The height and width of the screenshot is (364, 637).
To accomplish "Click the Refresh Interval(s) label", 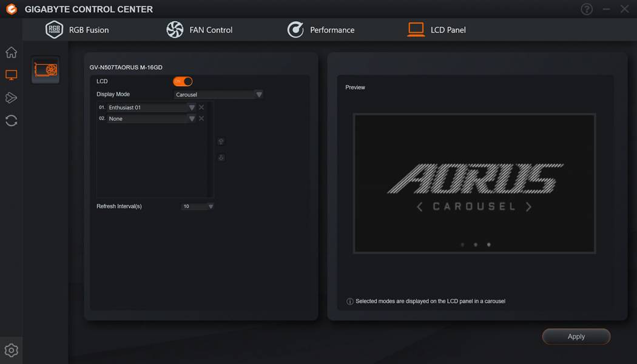I will click(x=119, y=206).
